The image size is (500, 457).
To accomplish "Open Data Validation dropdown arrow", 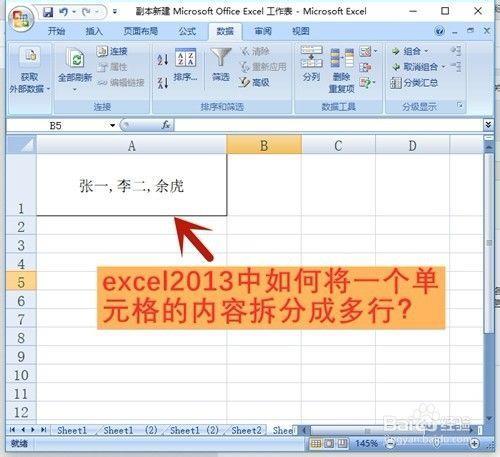I will [x=376, y=51].
